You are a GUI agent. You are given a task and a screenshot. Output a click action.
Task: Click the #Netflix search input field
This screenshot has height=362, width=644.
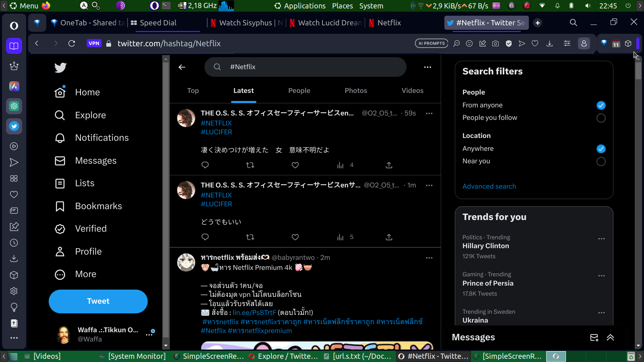tap(305, 67)
